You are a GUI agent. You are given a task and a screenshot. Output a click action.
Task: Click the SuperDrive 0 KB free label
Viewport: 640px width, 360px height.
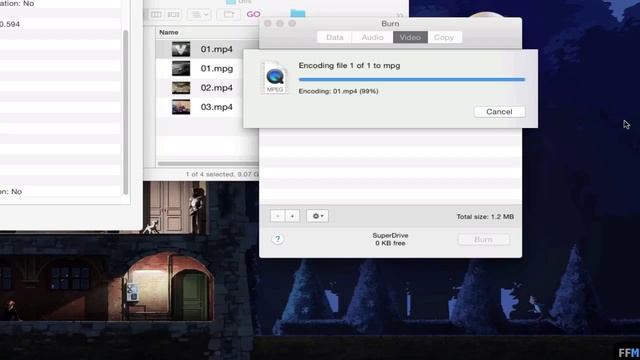click(x=390, y=239)
